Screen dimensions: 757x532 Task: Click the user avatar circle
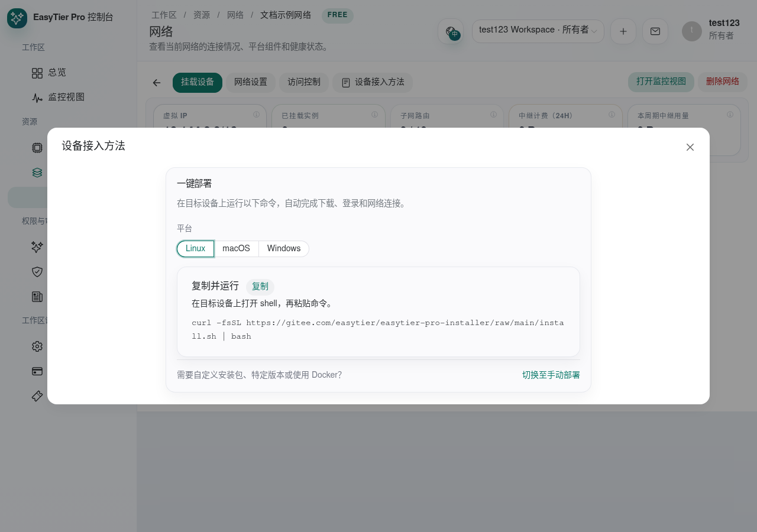(692, 31)
